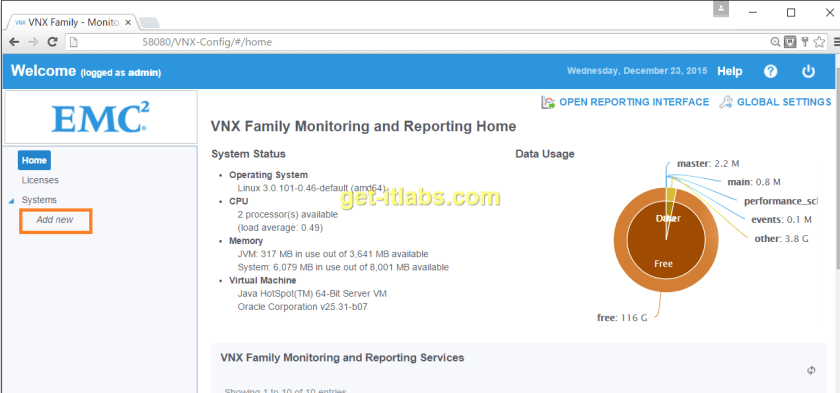Select the Home navigation item

tap(34, 160)
